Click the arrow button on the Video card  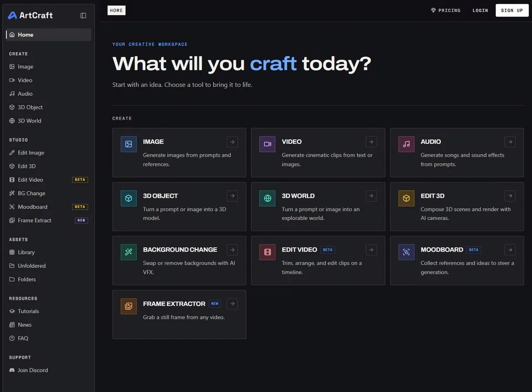click(x=371, y=142)
